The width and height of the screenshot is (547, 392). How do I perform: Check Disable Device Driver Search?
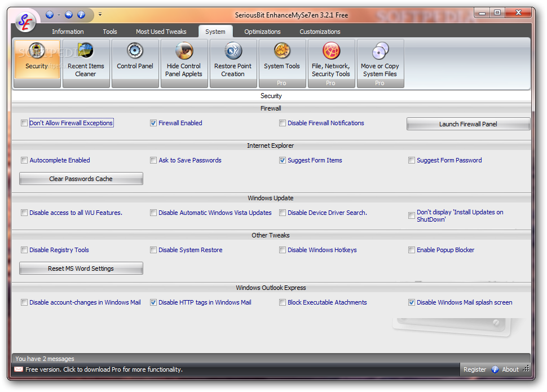282,213
